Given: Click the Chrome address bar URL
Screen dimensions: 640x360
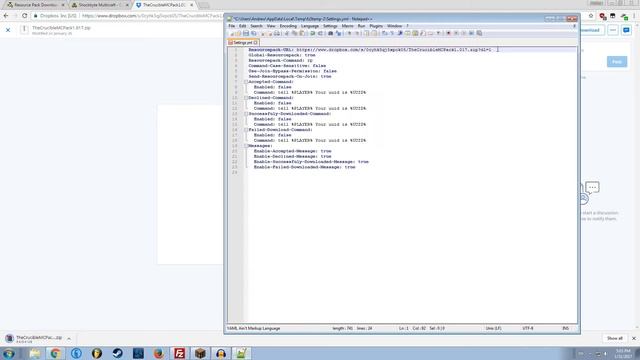Looking at the screenshot, I should [x=151, y=16].
